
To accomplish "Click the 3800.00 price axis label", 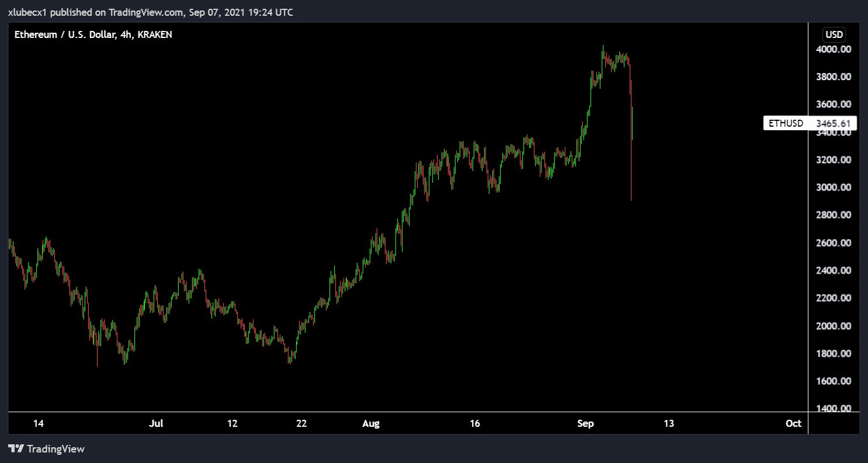I will [833, 77].
